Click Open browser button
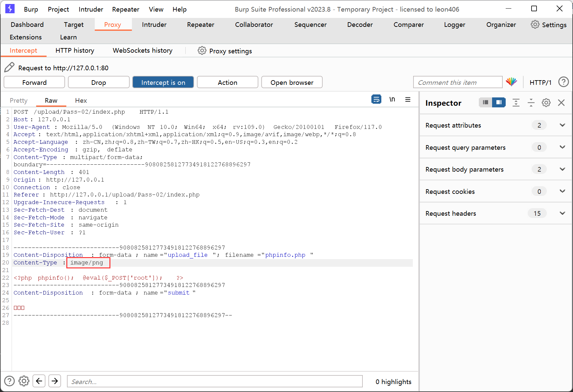Viewport: 573px width, 392px height. (292, 82)
